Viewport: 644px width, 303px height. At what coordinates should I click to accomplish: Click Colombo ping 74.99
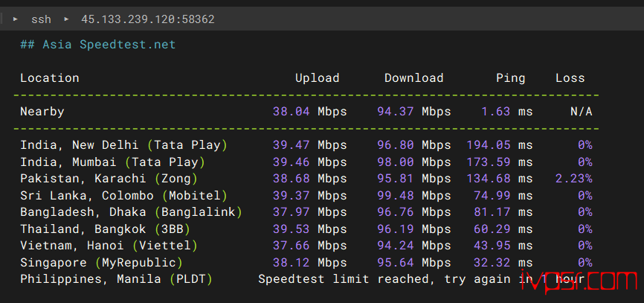492,196
